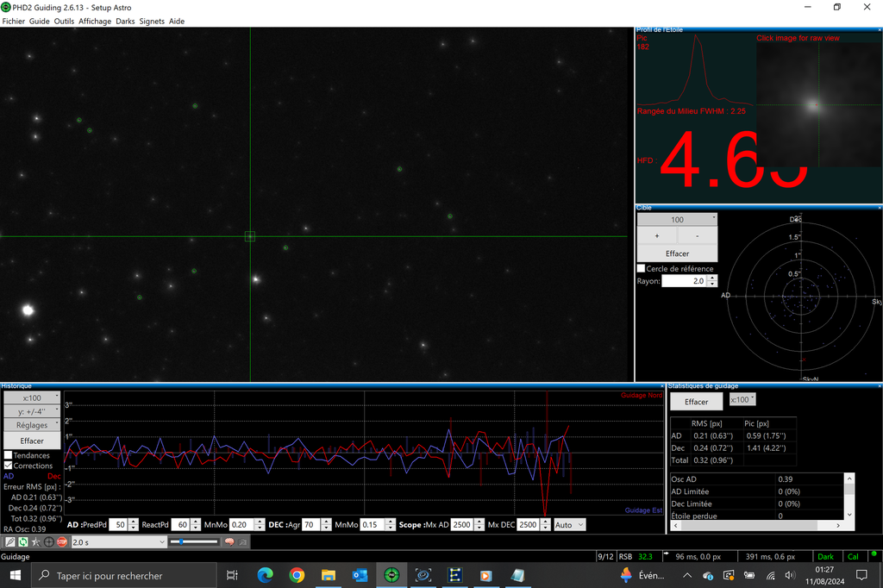Click the Cal indicator in status bar
The width and height of the screenshot is (883, 588).
(853, 556)
